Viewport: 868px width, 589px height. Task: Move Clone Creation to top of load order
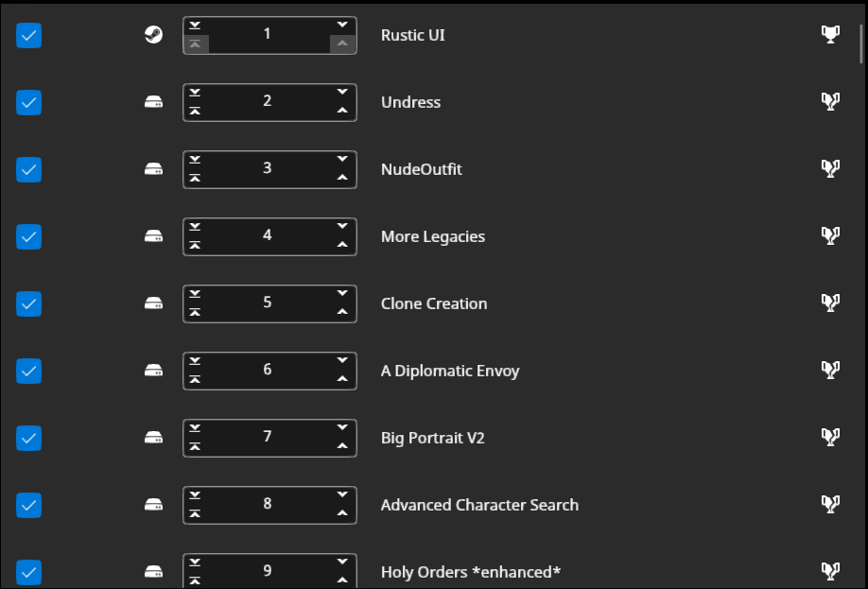(195, 313)
